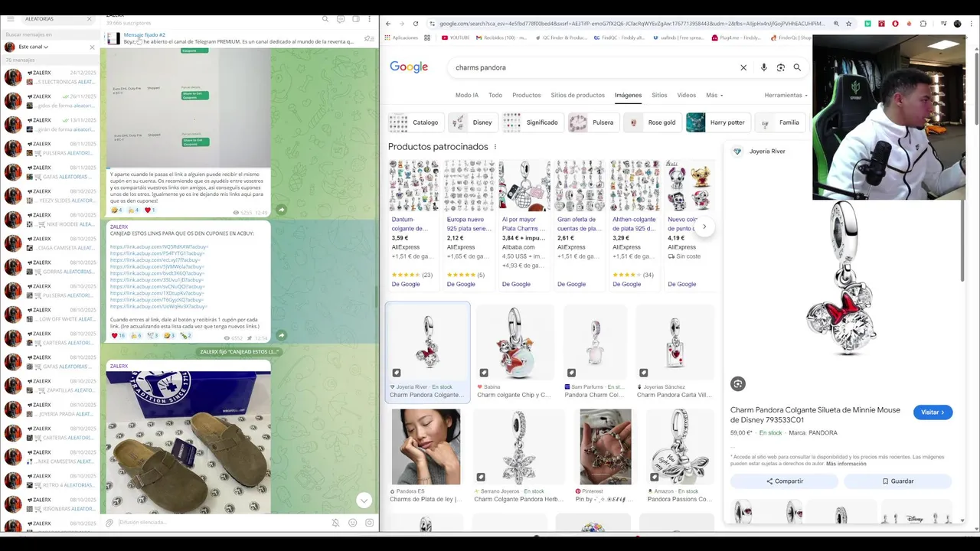
Task: Forward the coupon-sharing message ending 12:49
Action: pyautogui.click(x=281, y=210)
